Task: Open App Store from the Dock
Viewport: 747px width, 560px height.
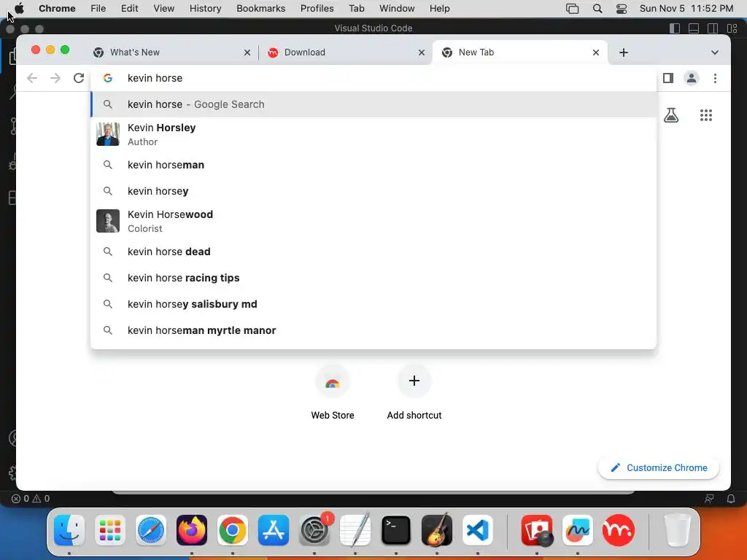Action: (274, 530)
